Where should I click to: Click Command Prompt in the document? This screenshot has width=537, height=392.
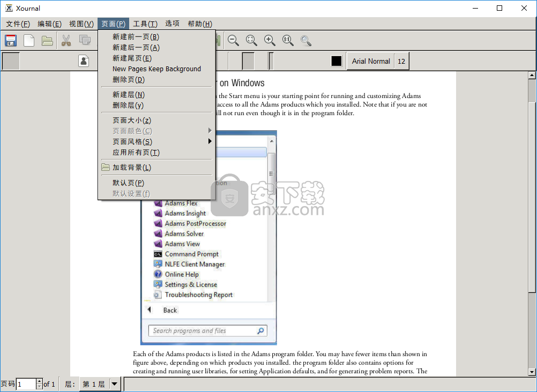click(x=192, y=254)
